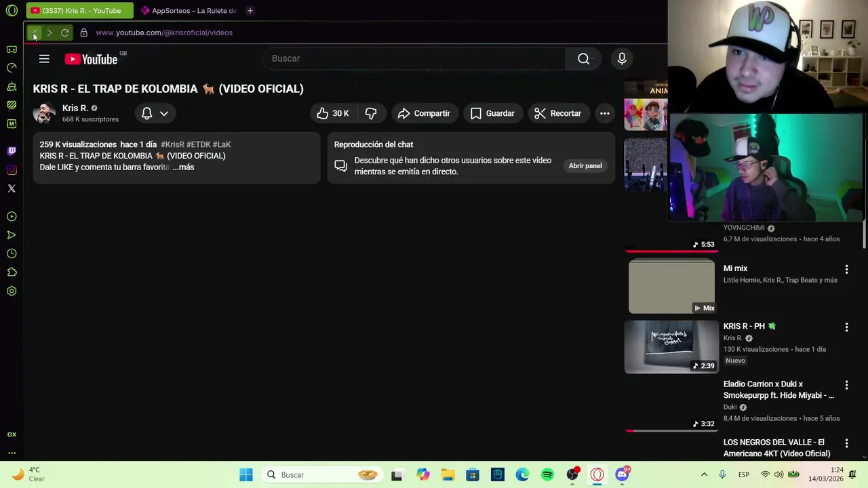
Task: Open GX Control speedometer icon in sidebar
Action: 12,68
